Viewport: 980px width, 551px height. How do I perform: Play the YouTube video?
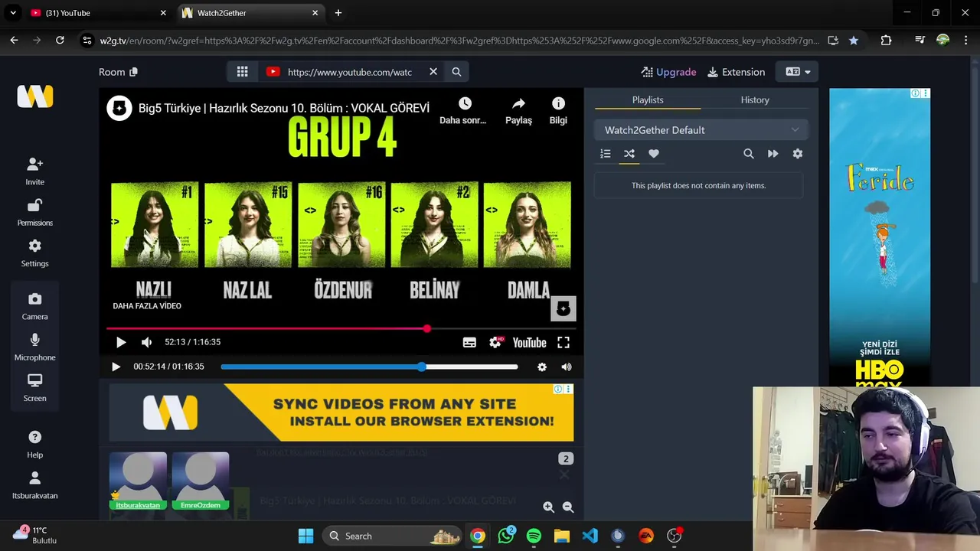coord(121,343)
